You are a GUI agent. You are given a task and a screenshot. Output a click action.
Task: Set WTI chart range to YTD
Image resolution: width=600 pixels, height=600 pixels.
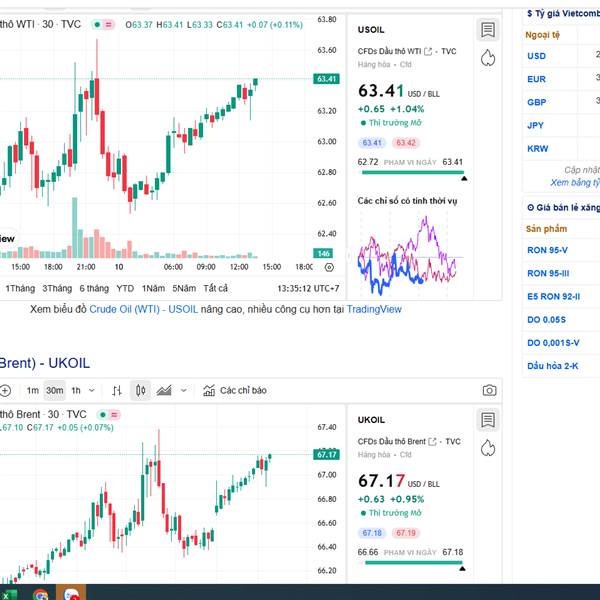click(125, 289)
